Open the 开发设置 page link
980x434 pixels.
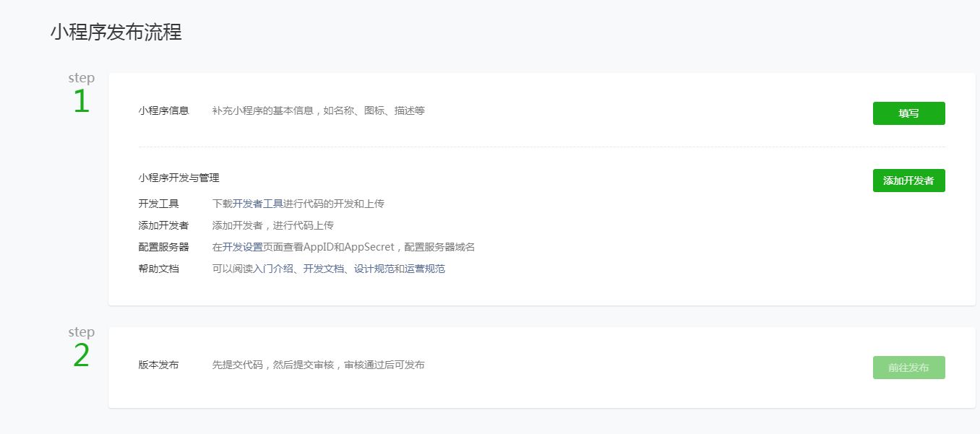tap(243, 247)
